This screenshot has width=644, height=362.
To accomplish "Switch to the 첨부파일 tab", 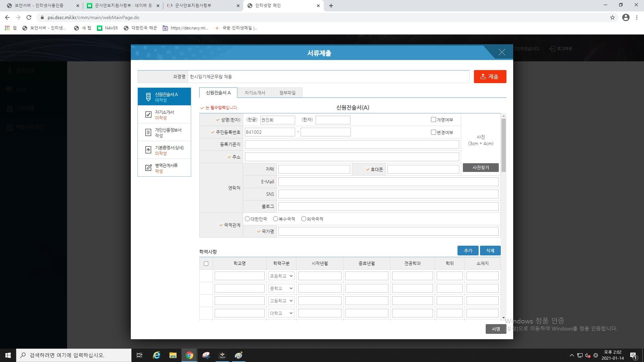I will [287, 93].
